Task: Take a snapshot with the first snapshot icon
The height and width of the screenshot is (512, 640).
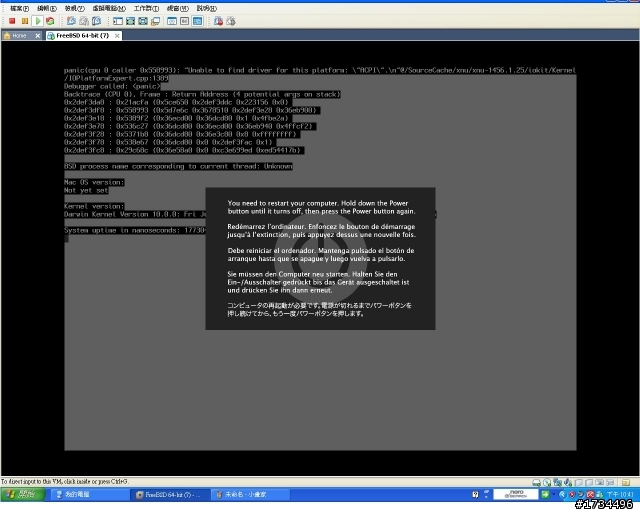Action: coord(71,21)
